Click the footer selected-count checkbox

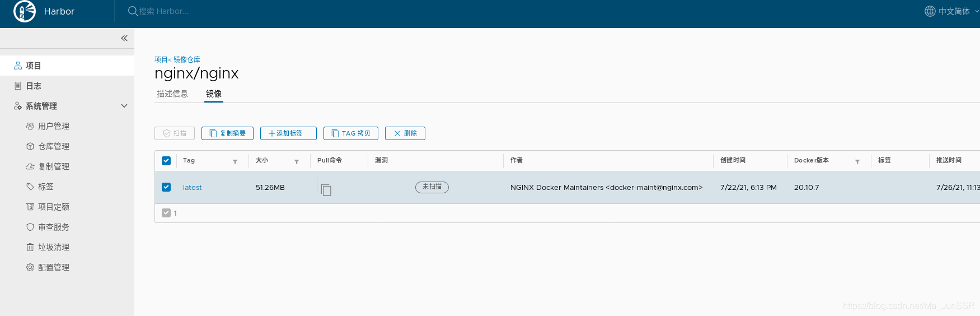point(166,213)
